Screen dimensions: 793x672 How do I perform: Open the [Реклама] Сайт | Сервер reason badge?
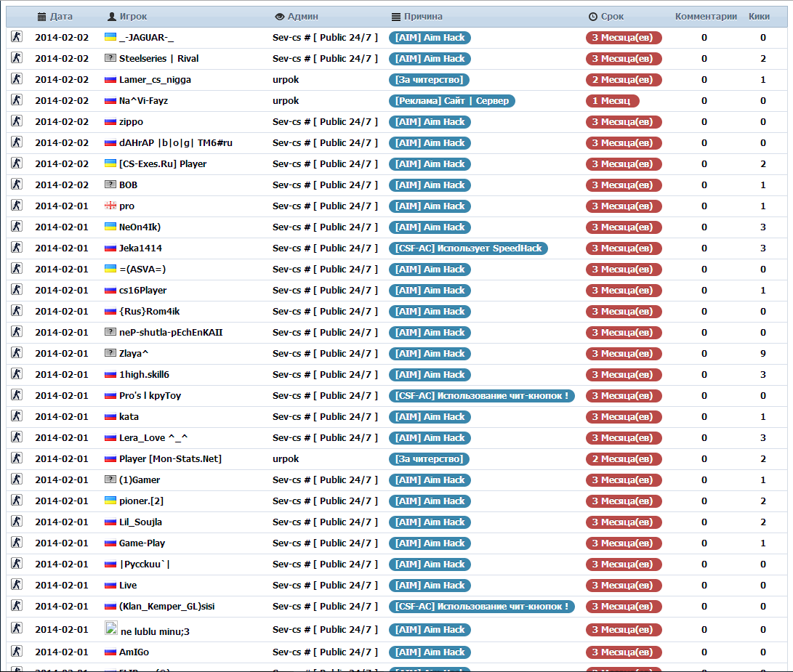(452, 101)
